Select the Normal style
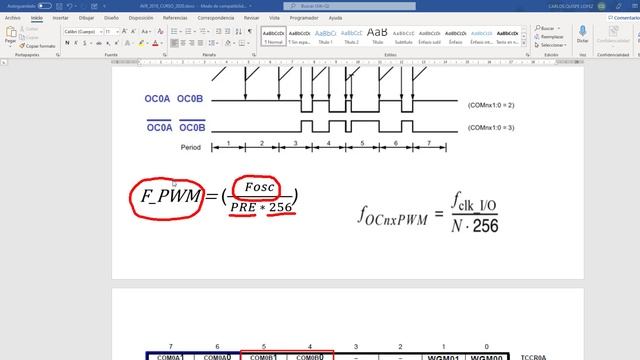Image resolution: width=640 pixels, height=360 pixels. tap(273, 36)
